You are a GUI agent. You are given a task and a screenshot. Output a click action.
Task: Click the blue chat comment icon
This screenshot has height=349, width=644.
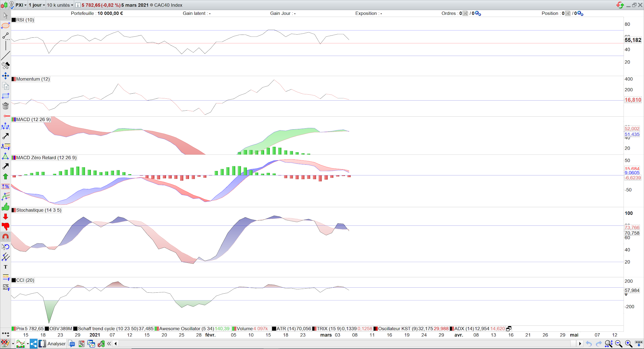pos(72,344)
